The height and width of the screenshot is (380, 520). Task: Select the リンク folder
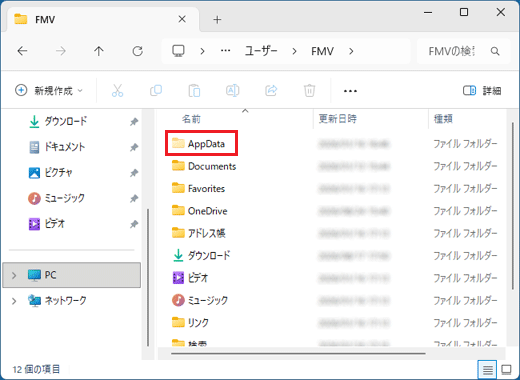pyautogui.click(x=198, y=322)
